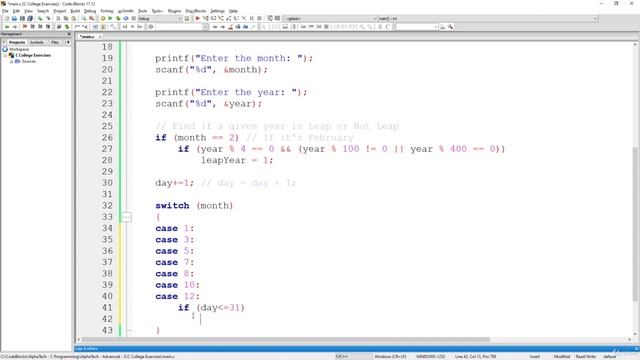Screen dimensions: 640x360
Task: Open the Settings menu
Action: [x=217, y=11]
